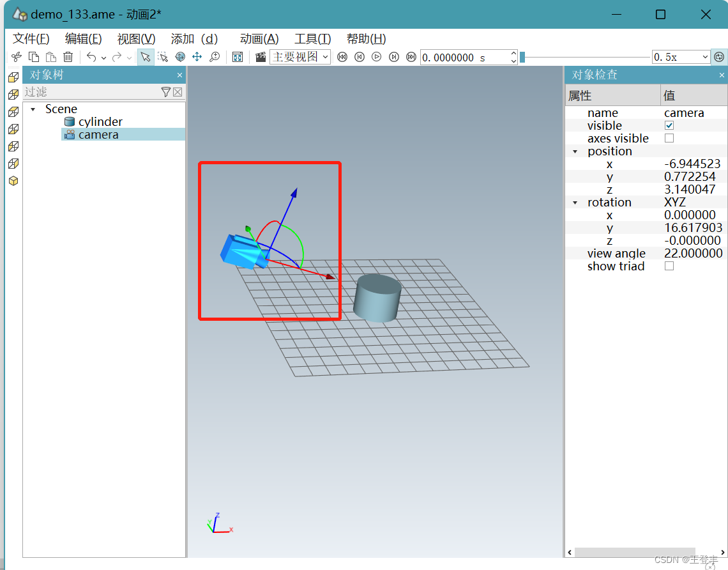Select the orbit/rotate view tool
This screenshot has height=570, width=728.
179,57
